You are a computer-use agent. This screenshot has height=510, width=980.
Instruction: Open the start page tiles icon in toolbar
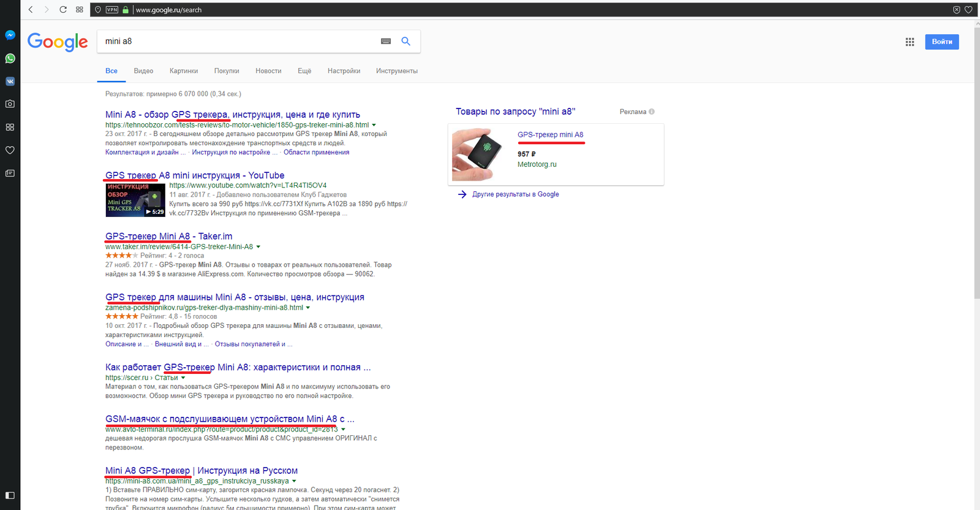(x=80, y=10)
